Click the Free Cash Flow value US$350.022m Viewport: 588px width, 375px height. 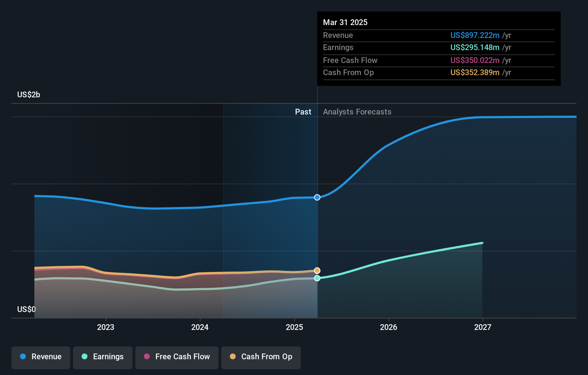pos(475,60)
